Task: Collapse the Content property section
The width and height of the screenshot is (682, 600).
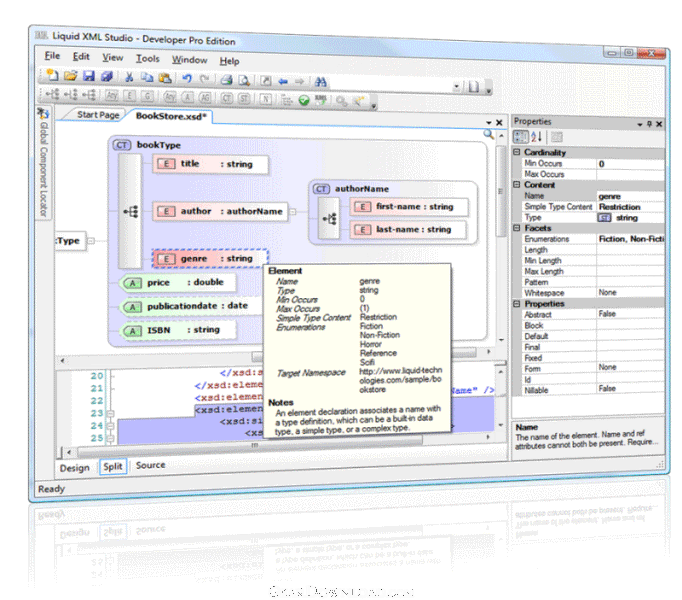Action: [x=517, y=184]
